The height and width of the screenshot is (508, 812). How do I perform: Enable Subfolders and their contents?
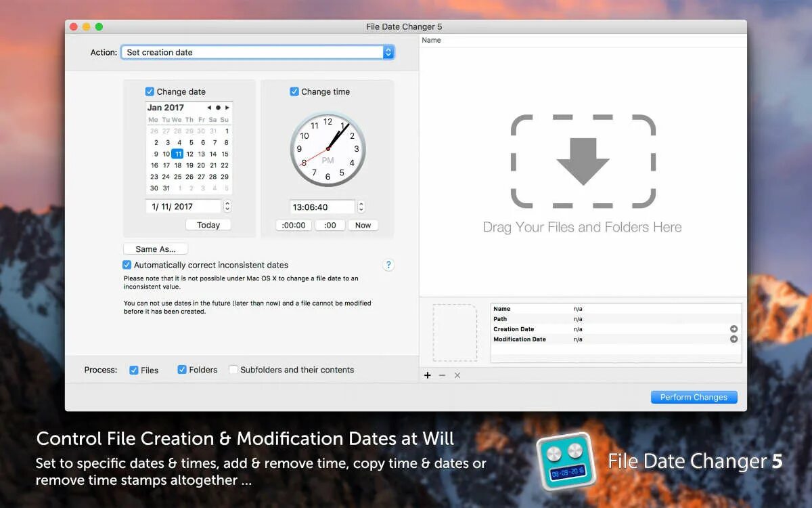pos(233,370)
